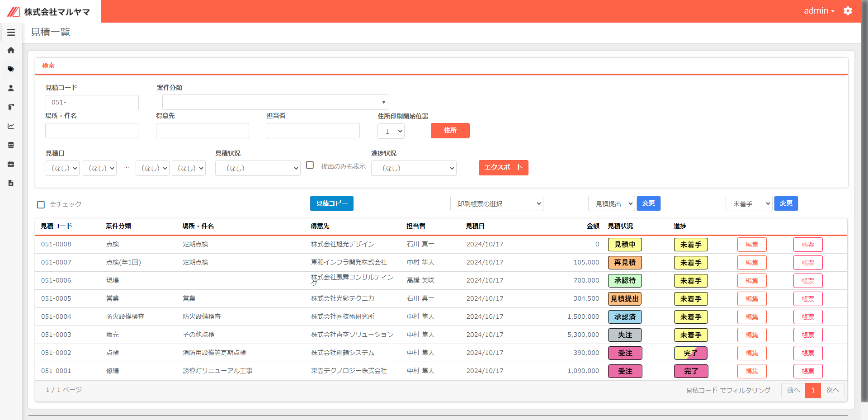868x420 pixels.
Task: Open 住所印刷開始位置 dropdown
Action: [391, 132]
